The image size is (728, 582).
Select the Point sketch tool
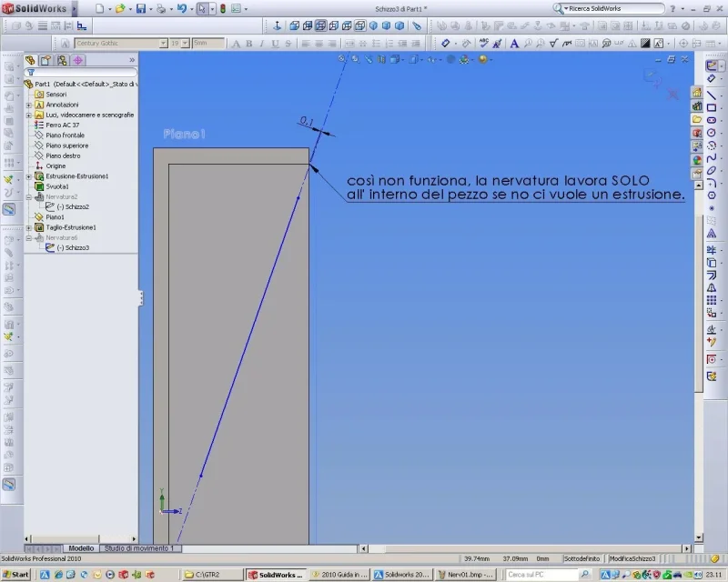click(712, 208)
